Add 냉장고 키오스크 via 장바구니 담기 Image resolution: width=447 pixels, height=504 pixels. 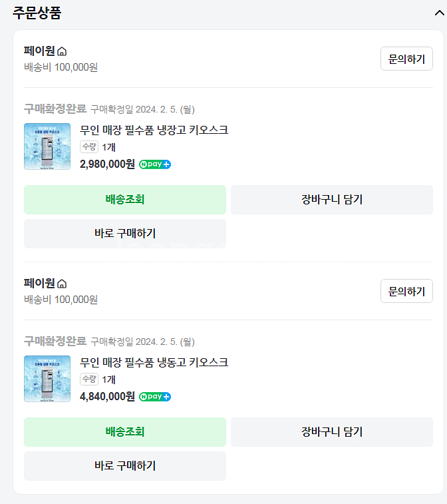pyautogui.click(x=331, y=199)
